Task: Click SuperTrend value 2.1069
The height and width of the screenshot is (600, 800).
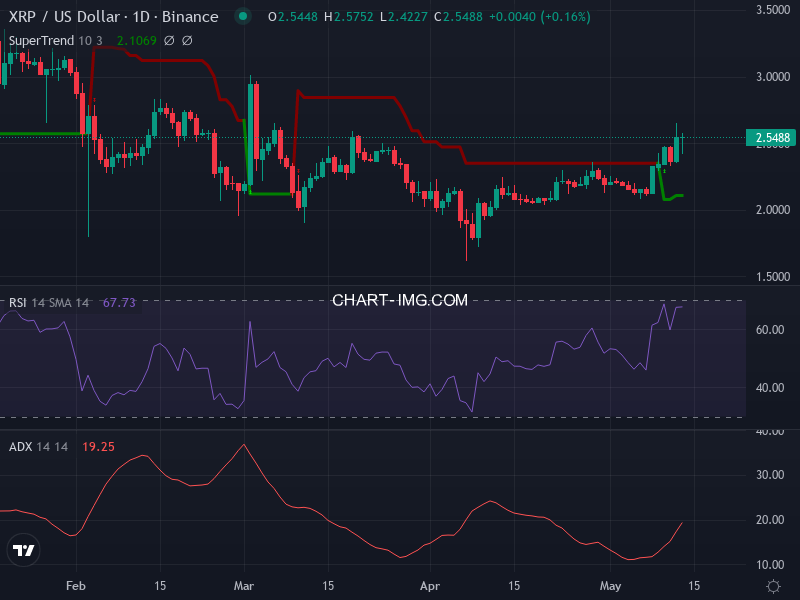Action: (x=137, y=40)
